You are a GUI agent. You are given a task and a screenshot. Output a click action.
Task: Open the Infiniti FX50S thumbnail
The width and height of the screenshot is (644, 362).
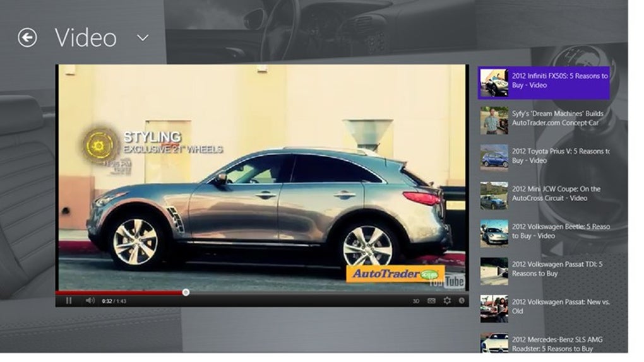coord(494,83)
